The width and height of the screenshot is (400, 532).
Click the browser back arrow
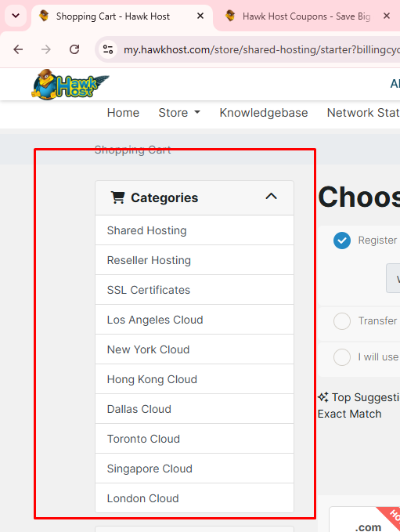(18, 49)
